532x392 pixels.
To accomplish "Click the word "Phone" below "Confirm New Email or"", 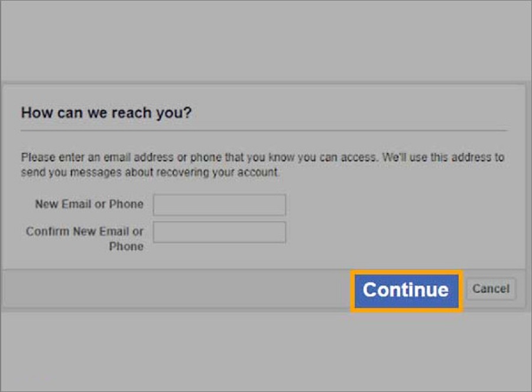I will [x=126, y=246].
